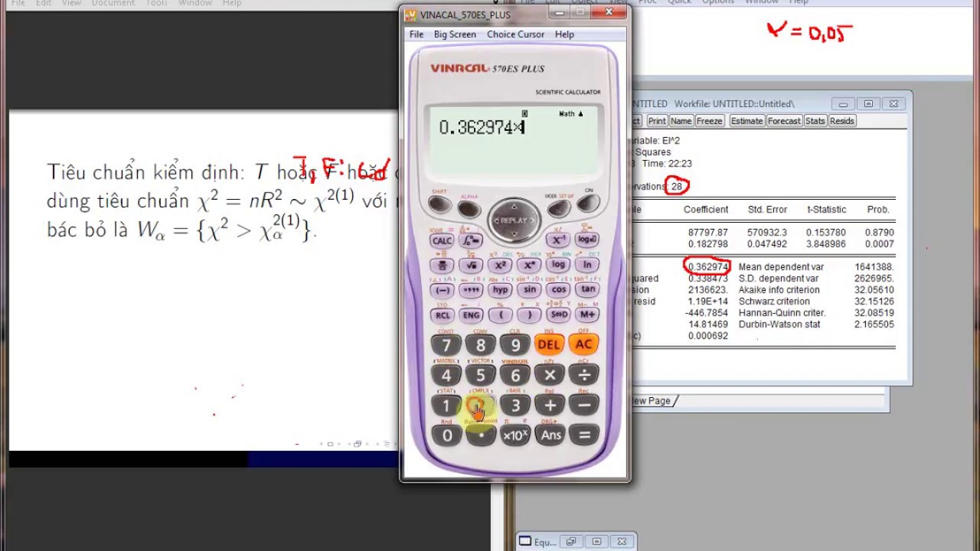Click the REPLAY right arrow
Screen dimensions: 980x551
coord(532,220)
